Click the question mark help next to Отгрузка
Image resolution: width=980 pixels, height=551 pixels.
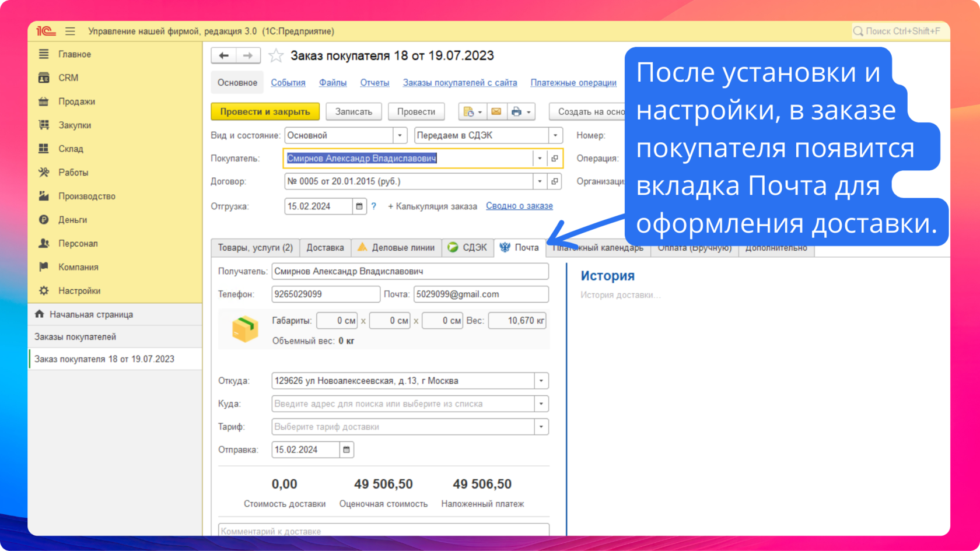point(374,206)
